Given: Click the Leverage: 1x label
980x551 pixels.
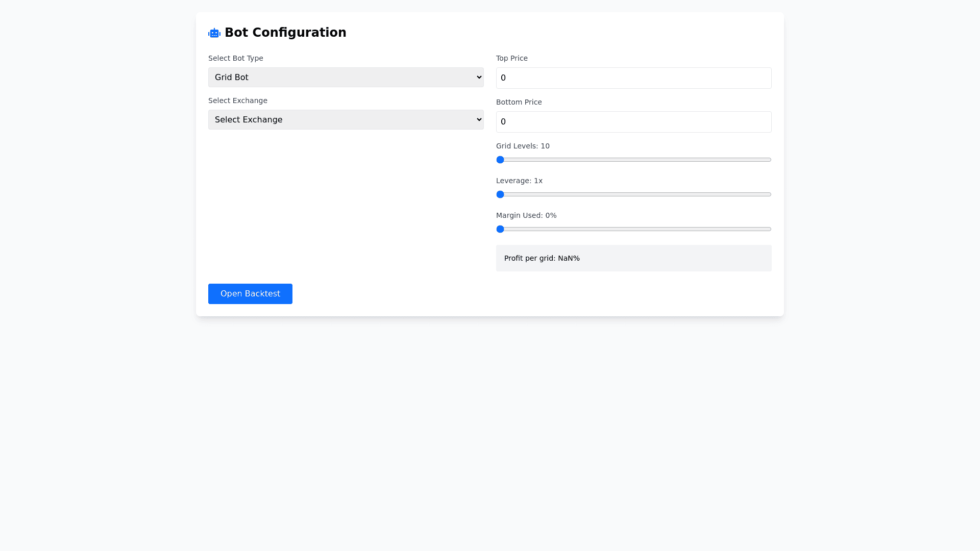Looking at the screenshot, I should pos(519,181).
